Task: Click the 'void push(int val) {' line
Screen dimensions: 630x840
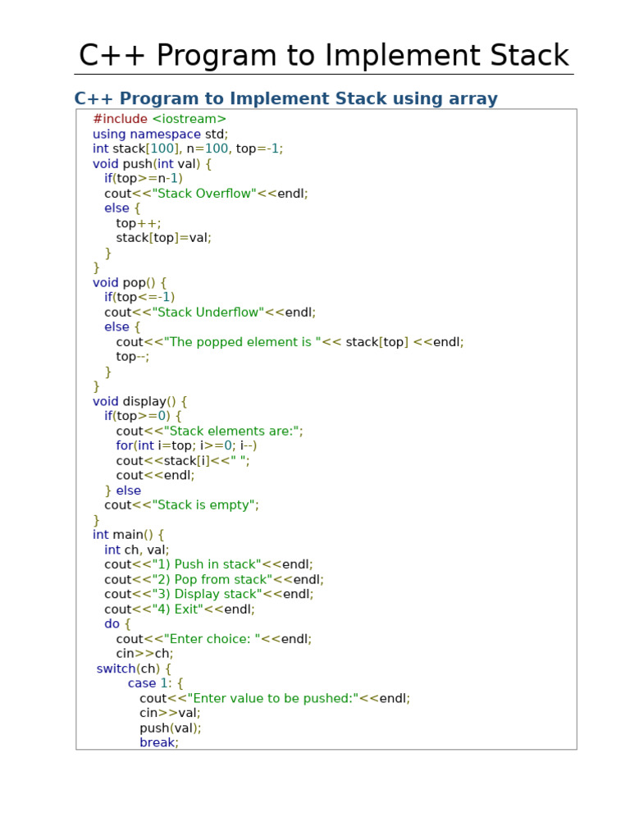Action: tap(152, 163)
